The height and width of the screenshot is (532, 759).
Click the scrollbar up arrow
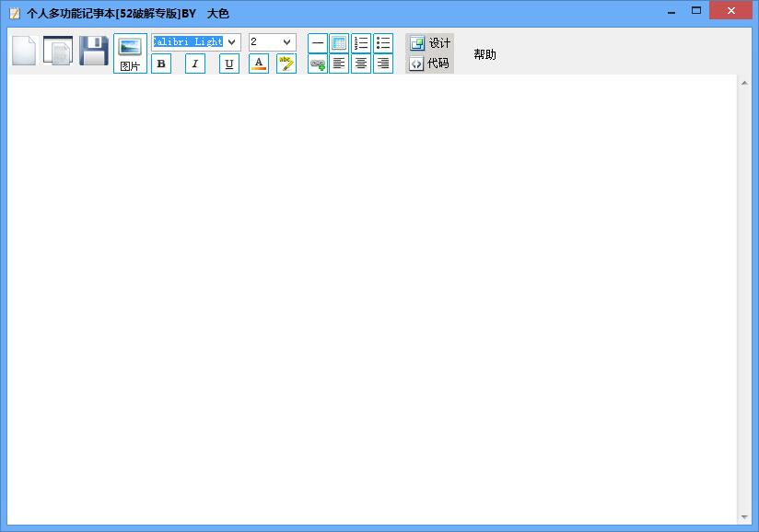(x=744, y=83)
